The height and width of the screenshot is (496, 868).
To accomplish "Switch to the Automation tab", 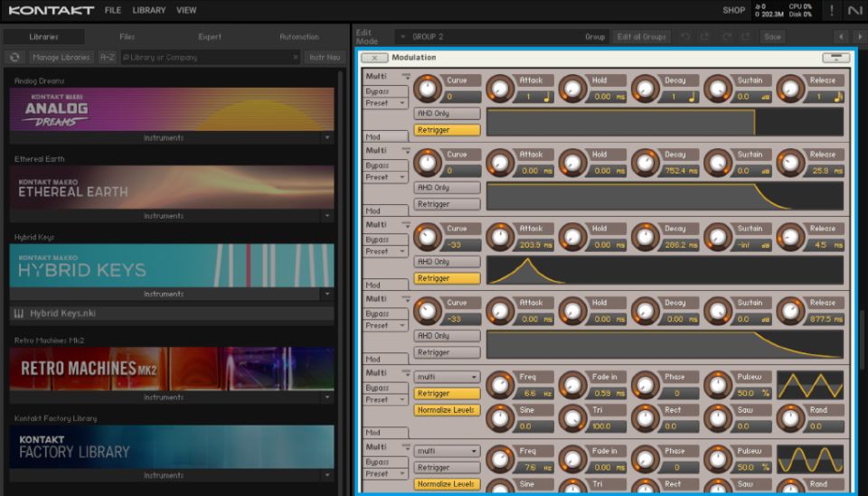I will (x=298, y=37).
